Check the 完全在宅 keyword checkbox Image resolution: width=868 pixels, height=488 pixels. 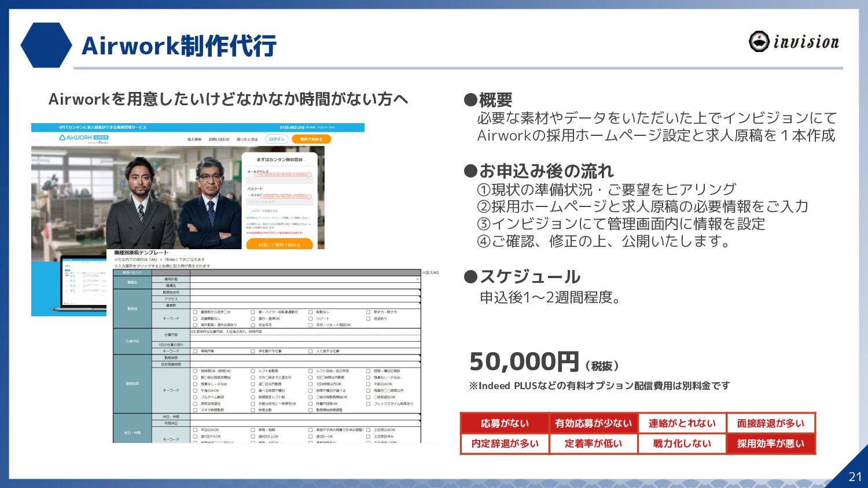[253, 325]
